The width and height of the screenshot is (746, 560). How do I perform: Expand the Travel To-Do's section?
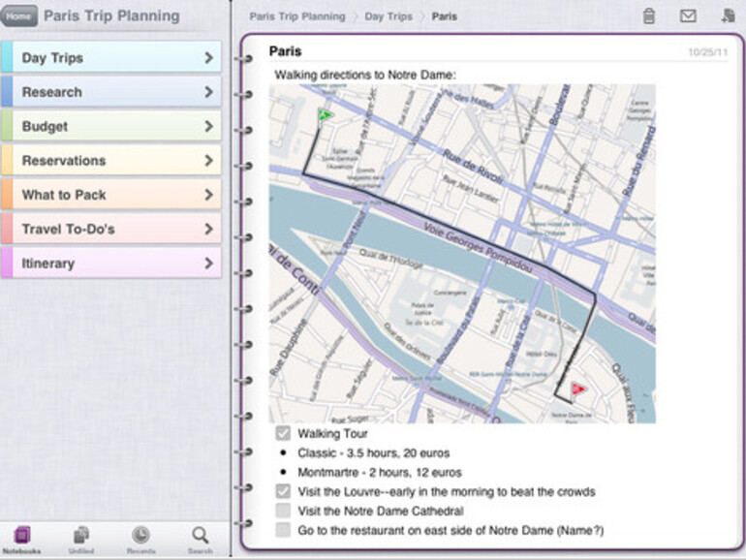point(111,229)
